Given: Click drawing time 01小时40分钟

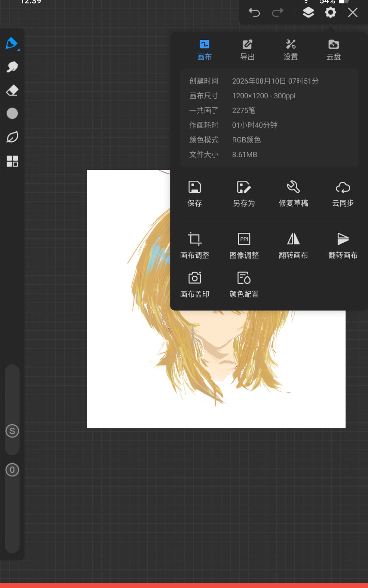Looking at the screenshot, I should [x=255, y=125].
